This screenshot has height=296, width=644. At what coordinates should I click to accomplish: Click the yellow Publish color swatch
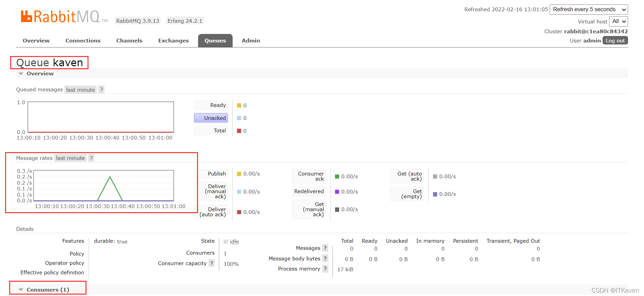(x=239, y=174)
